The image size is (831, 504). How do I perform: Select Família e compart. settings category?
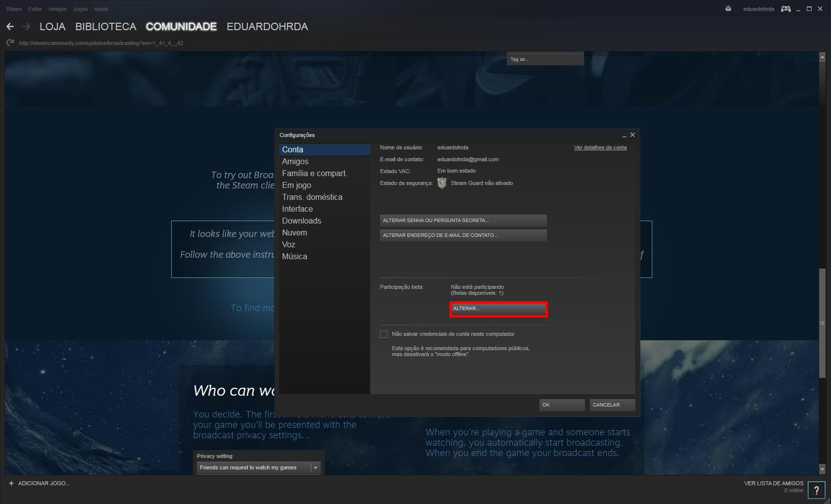pos(325,173)
